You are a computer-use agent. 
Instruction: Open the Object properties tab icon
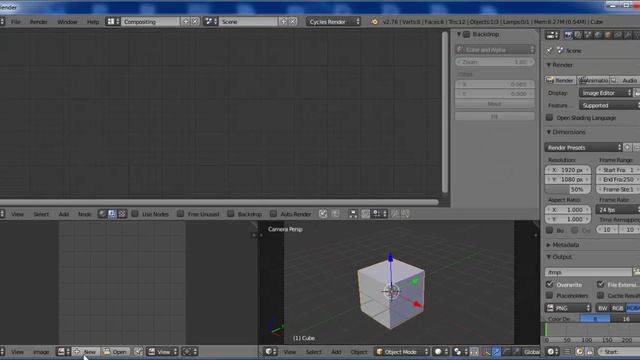tap(608, 36)
